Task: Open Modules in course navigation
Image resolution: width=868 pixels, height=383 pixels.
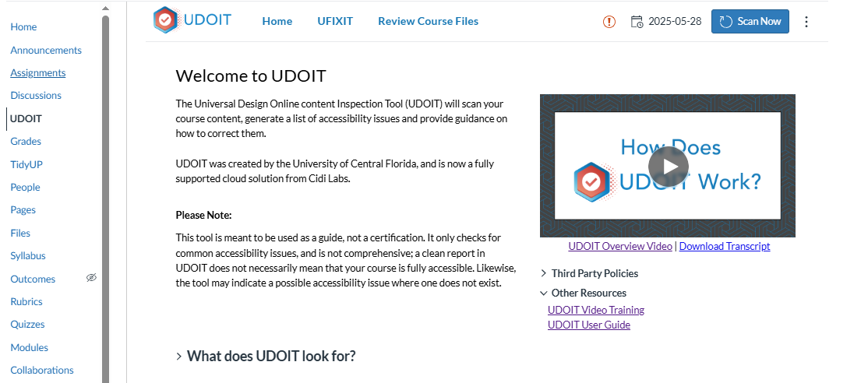Action: point(29,348)
